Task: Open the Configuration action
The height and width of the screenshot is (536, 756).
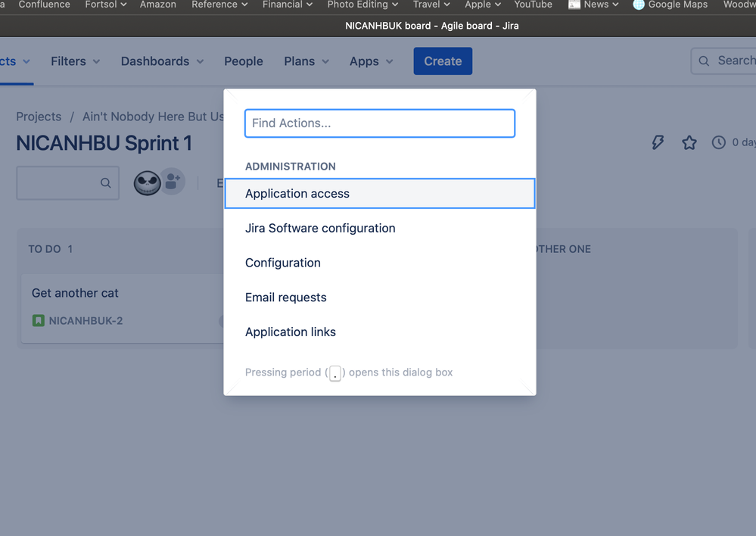Action: pos(380,263)
